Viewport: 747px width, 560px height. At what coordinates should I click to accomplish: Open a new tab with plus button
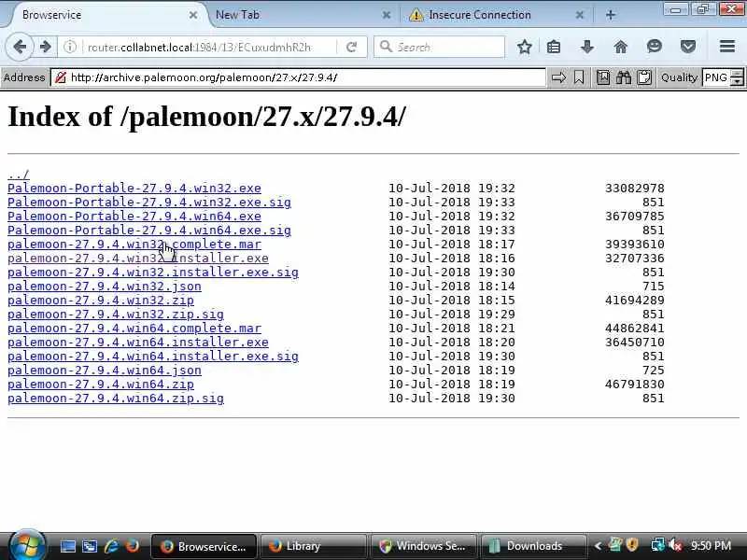coord(611,15)
